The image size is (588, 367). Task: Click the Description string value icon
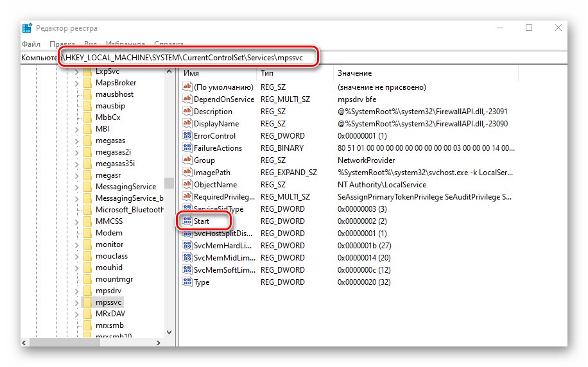187,112
